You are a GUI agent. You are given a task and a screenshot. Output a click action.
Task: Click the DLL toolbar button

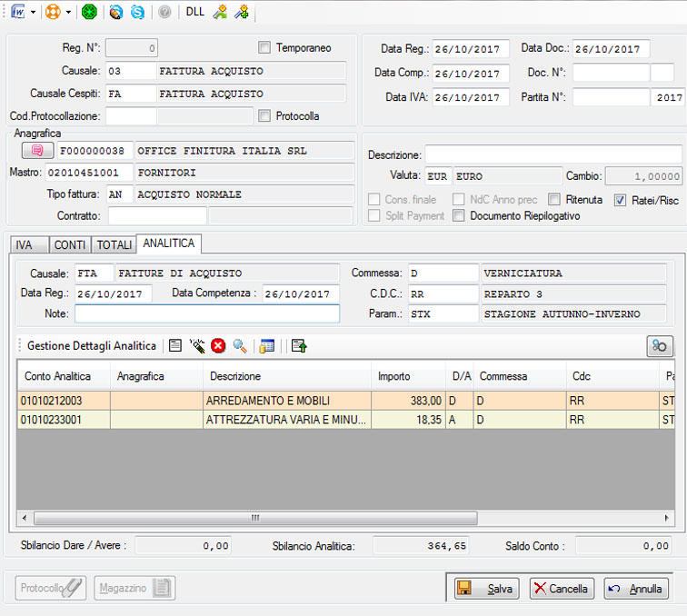point(195,12)
